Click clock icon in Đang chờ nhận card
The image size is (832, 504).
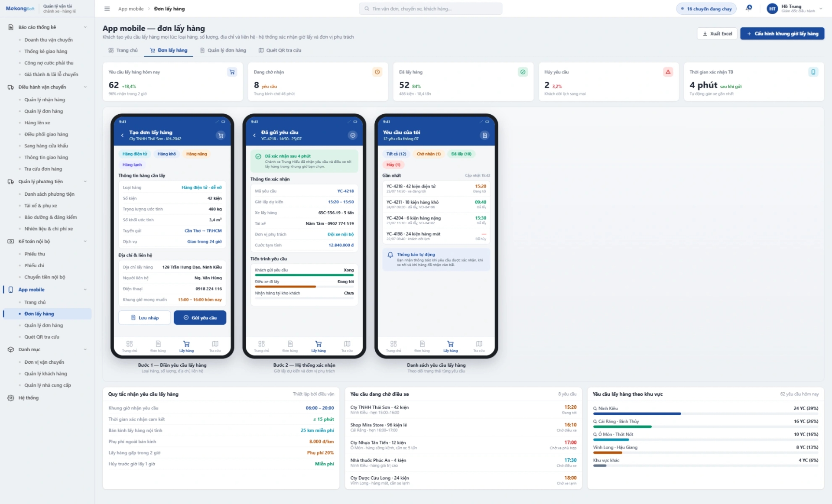[x=377, y=72]
